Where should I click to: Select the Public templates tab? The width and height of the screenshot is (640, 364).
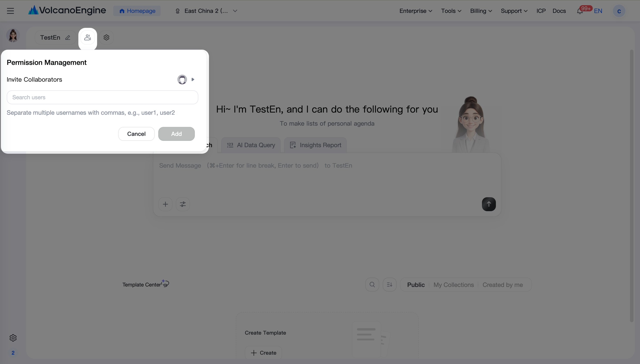(416, 285)
